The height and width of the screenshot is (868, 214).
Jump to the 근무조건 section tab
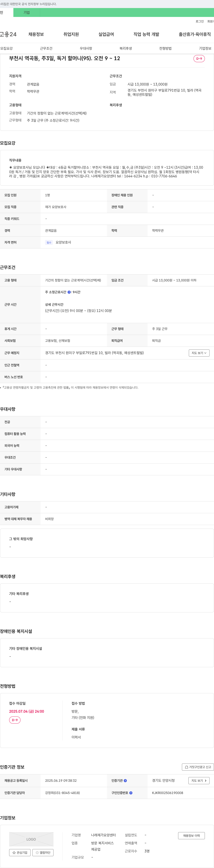(46, 49)
